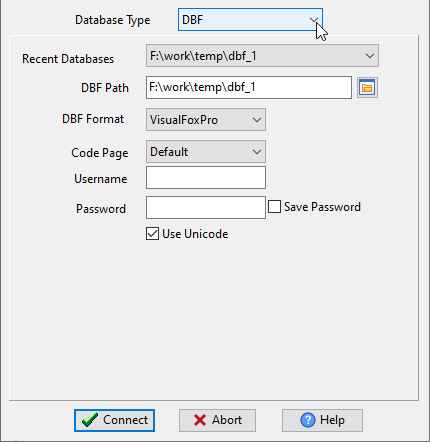Viewport: 430px width, 442px height.
Task: Focus the Password input field
Action: pyautogui.click(x=206, y=207)
